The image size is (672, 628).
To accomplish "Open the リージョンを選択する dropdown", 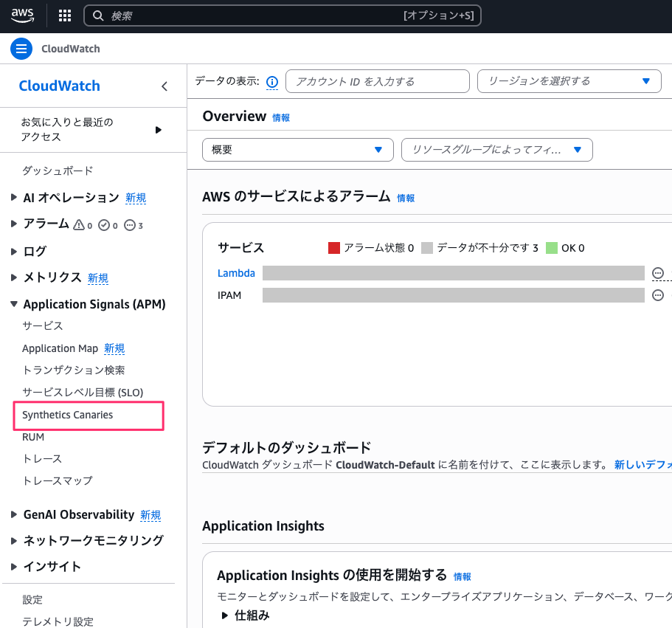I will [569, 81].
